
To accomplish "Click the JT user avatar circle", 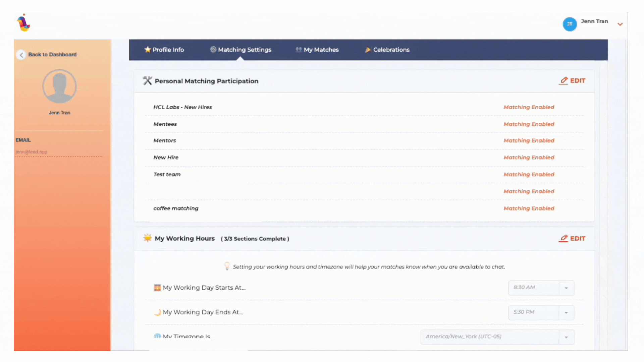I will coord(569,24).
